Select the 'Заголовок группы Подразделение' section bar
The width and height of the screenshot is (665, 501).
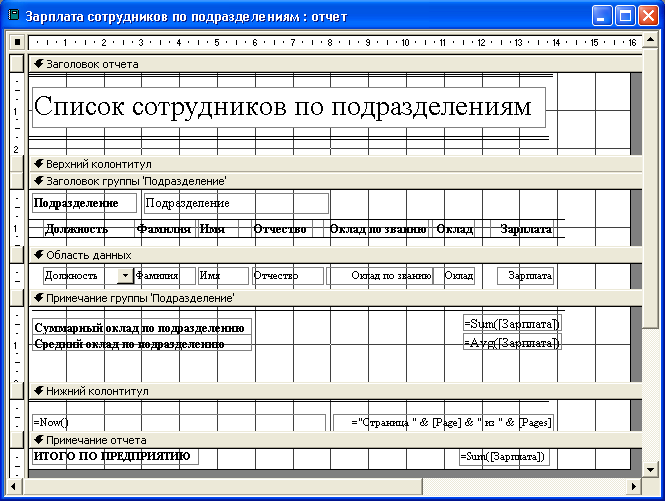click(335, 181)
